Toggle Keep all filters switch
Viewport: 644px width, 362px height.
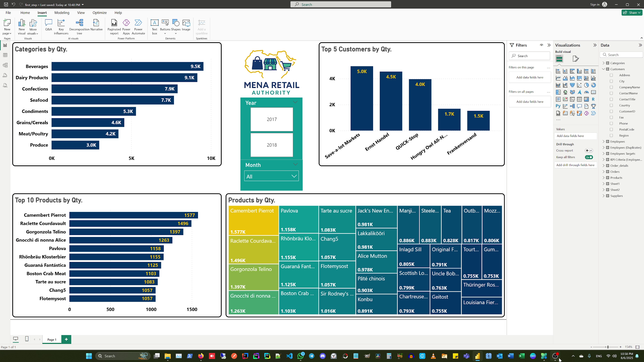[x=589, y=157]
